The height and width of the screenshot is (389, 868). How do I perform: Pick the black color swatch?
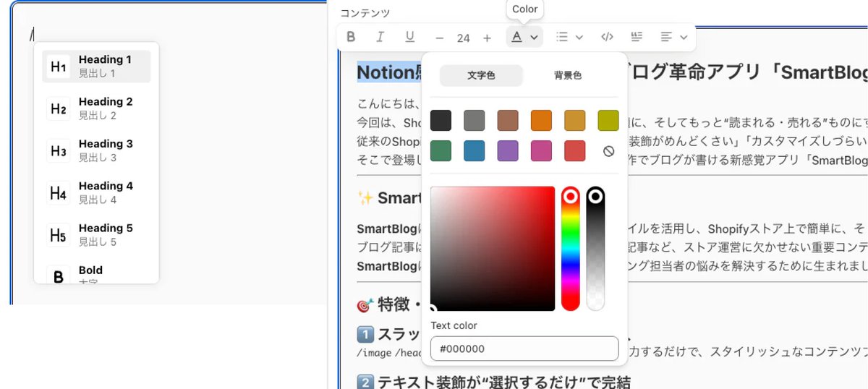click(x=441, y=120)
